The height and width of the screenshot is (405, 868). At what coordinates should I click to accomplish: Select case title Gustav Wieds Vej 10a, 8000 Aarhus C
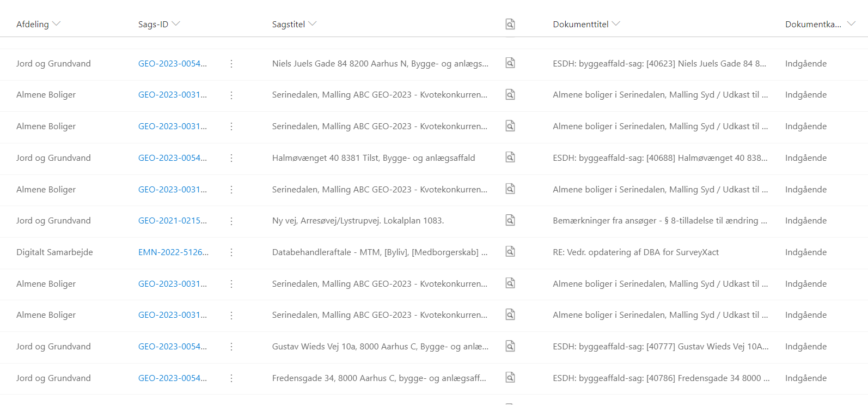[x=380, y=347]
